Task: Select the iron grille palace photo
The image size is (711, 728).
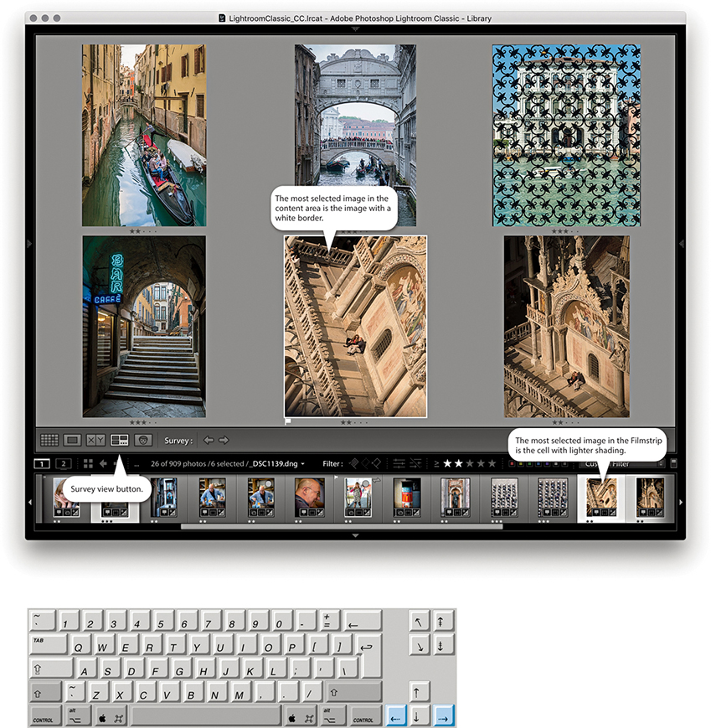Action: 566,135
